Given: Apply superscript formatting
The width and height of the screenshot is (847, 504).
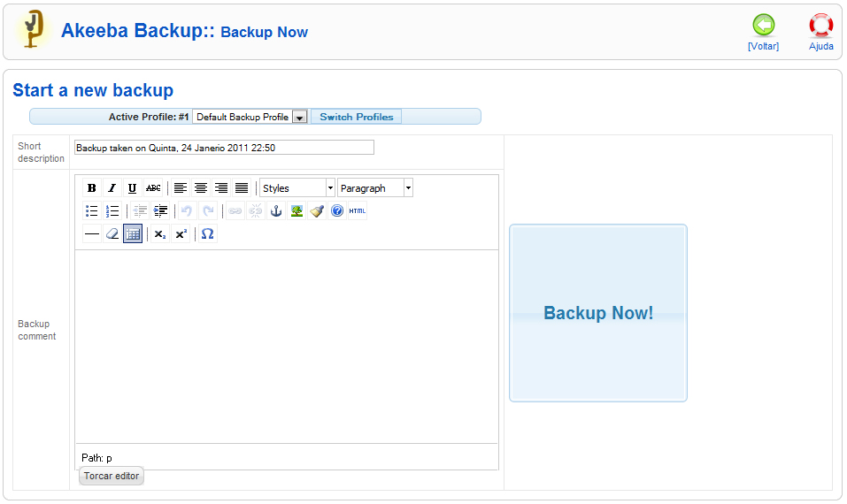Looking at the screenshot, I should click(181, 233).
